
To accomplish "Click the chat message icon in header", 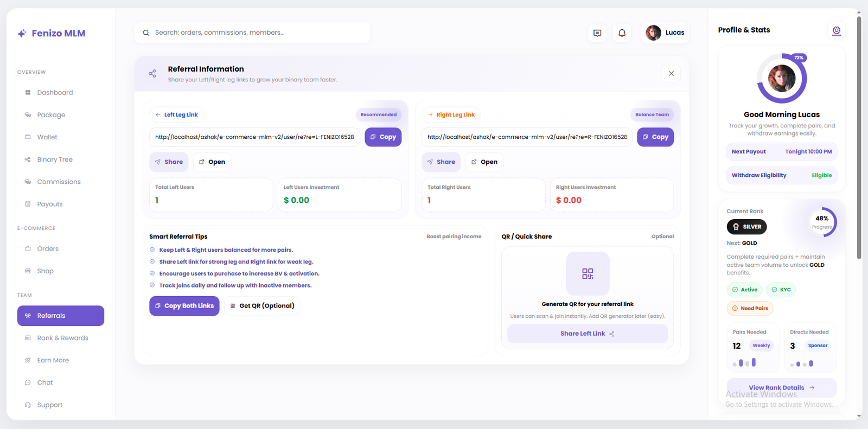I will 597,33.
